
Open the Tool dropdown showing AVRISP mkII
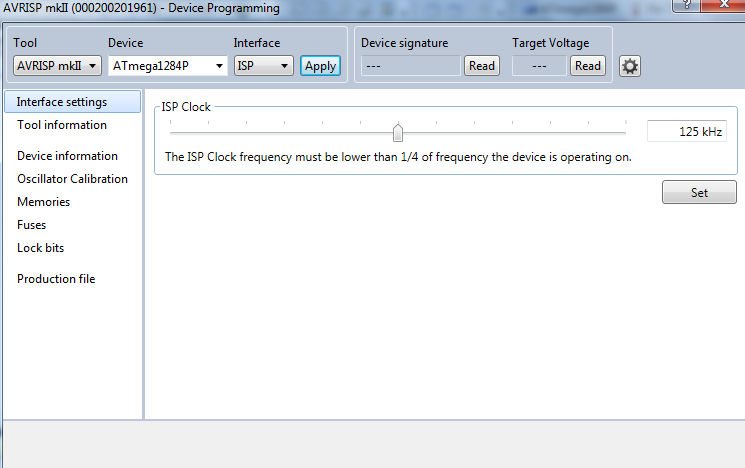[x=57, y=66]
